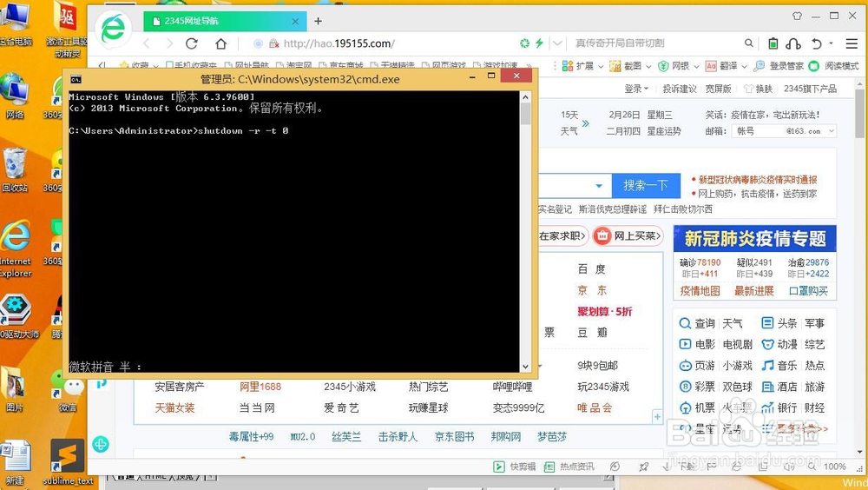Open 最新进展 link
Viewport: 868px width, 490px height.
point(754,291)
